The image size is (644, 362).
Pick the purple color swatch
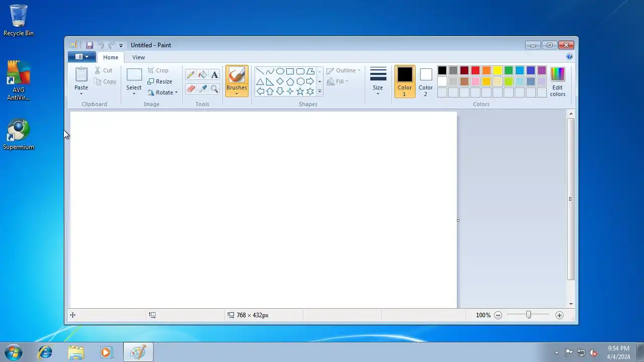point(542,70)
